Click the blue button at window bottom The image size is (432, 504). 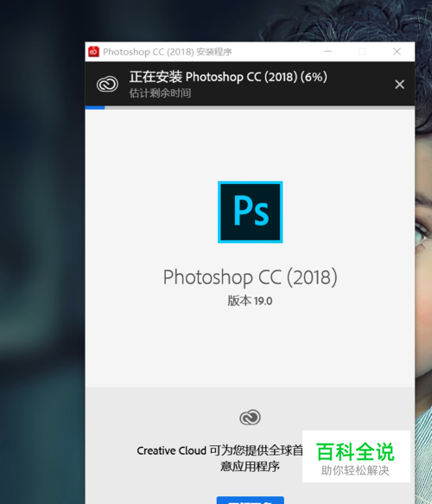click(x=251, y=501)
